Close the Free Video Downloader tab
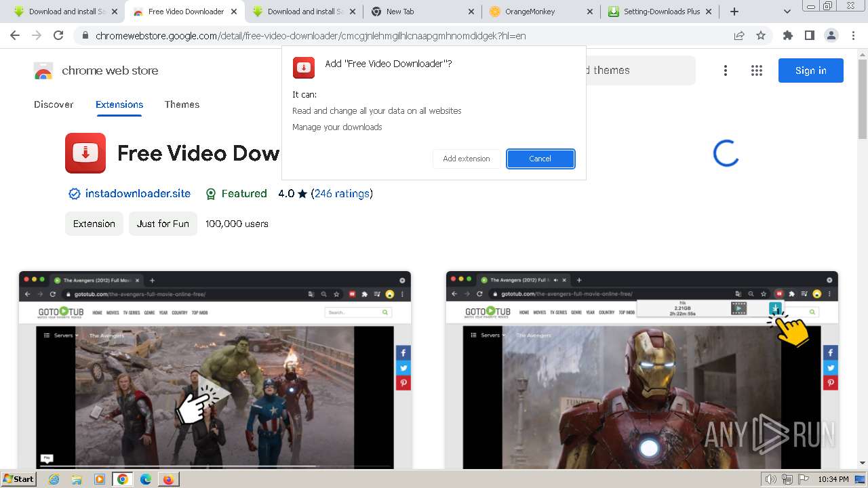 tap(234, 12)
